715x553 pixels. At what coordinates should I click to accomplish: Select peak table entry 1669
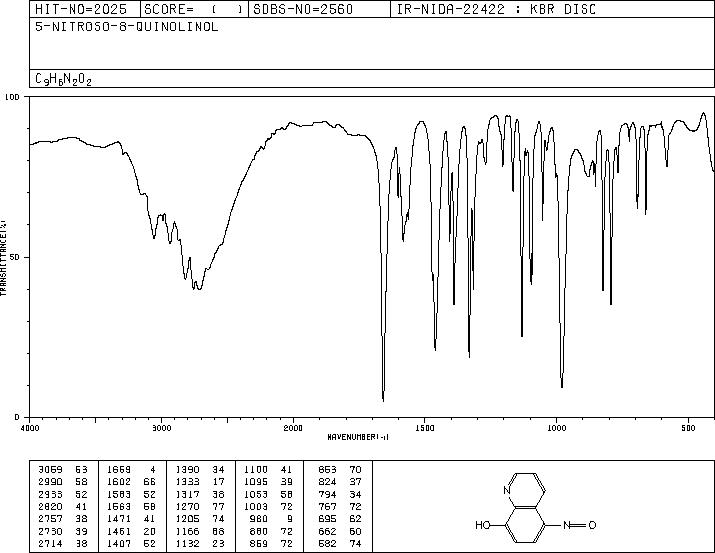point(131,470)
